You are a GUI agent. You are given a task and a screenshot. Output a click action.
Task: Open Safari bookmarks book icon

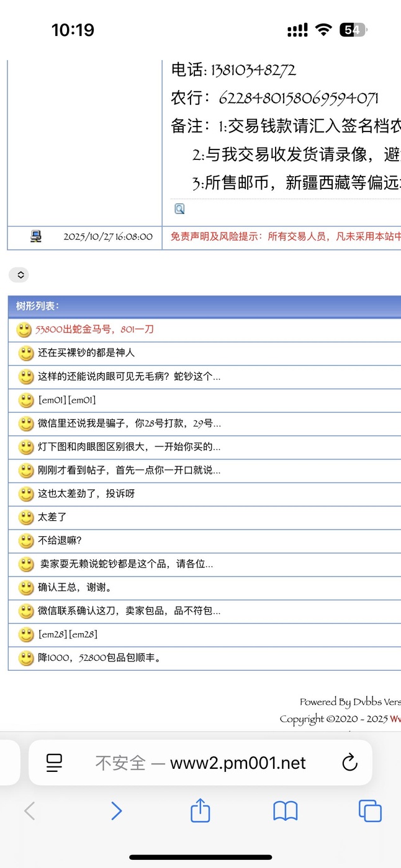285,810
